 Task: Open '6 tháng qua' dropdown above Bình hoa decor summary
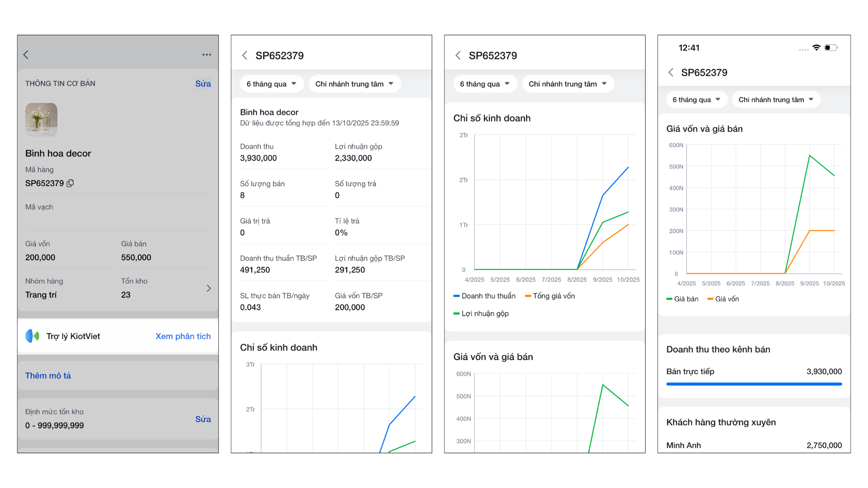point(271,84)
